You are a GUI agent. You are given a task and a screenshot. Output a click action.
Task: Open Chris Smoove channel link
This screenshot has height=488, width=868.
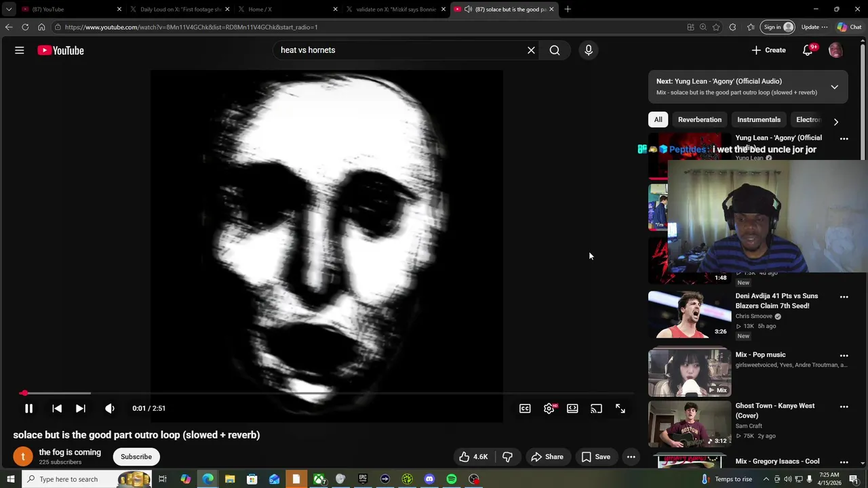[x=754, y=316]
